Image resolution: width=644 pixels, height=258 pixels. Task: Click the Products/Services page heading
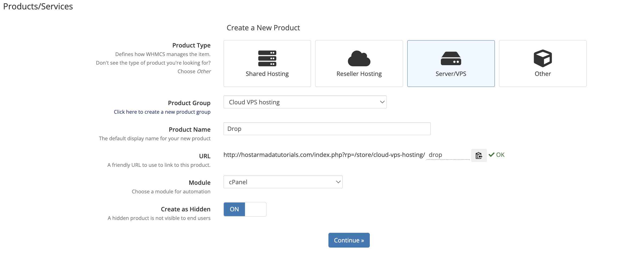point(38,6)
